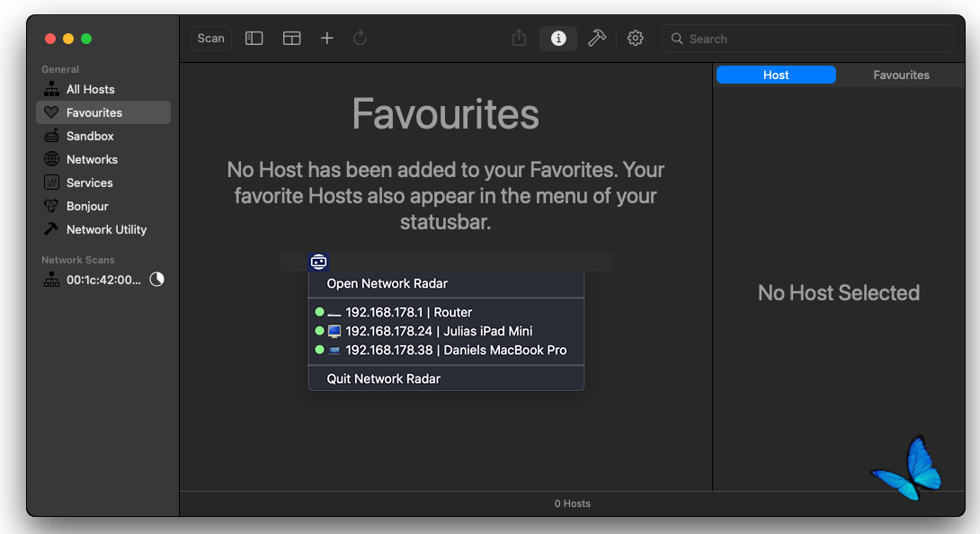The width and height of the screenshot is (980, 534).
Task: Click the MacBook Pro device icon
Action: [x=334, y=351]
